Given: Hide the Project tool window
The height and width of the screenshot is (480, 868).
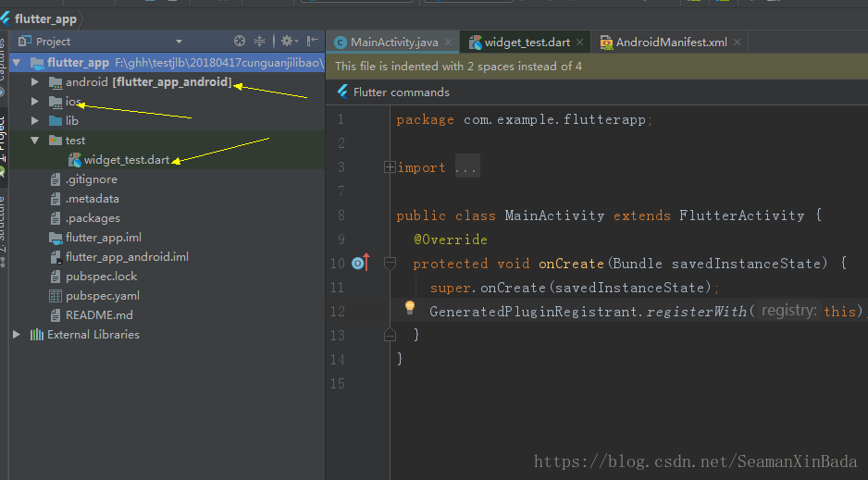Looking at the screenshot, I should click(x=312, y=41).
